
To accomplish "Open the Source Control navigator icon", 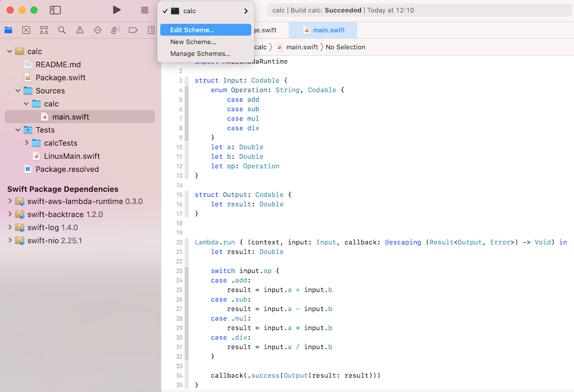I will [26, 30].
